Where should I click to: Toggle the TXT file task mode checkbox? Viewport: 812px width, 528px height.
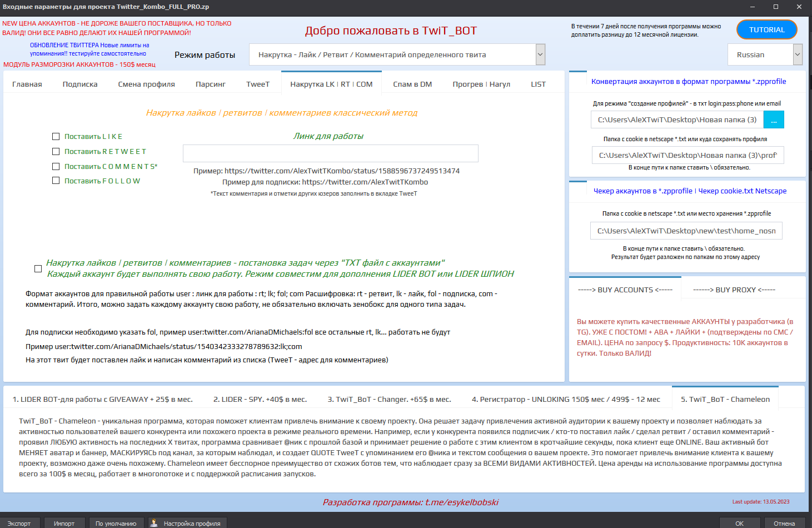point(38,268)
